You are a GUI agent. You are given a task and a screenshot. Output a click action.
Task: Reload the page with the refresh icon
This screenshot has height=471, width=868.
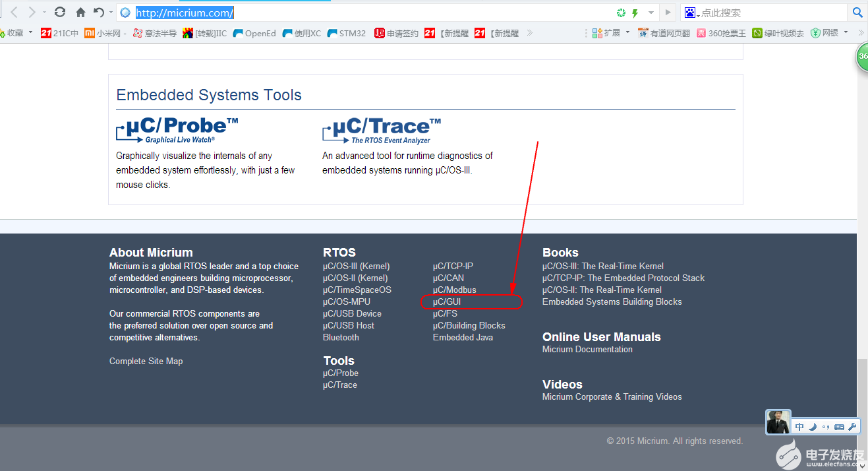(60, 12)
